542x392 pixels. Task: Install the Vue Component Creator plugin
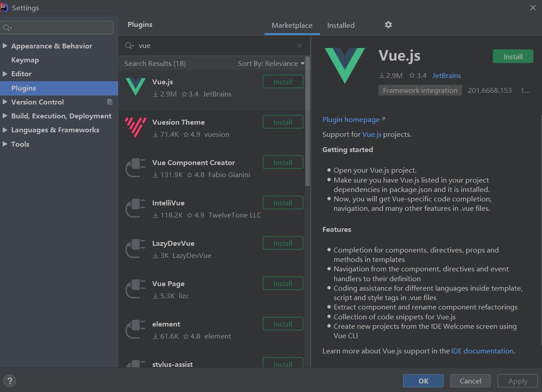click(x=283, y=162)
